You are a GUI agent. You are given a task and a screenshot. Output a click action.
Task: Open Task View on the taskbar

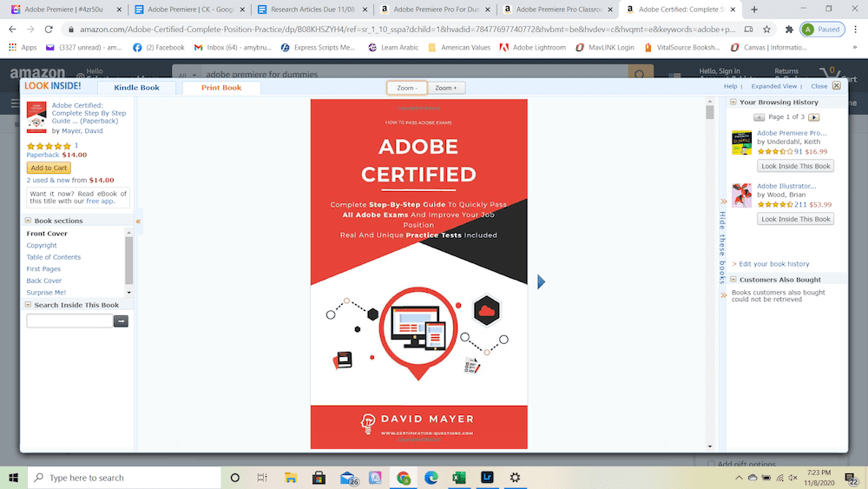262,478
